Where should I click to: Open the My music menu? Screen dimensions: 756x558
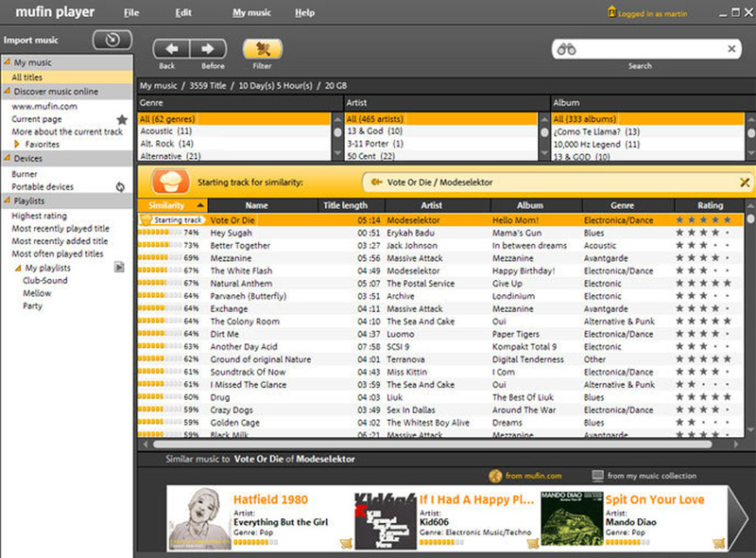click(x=251, y=13)
